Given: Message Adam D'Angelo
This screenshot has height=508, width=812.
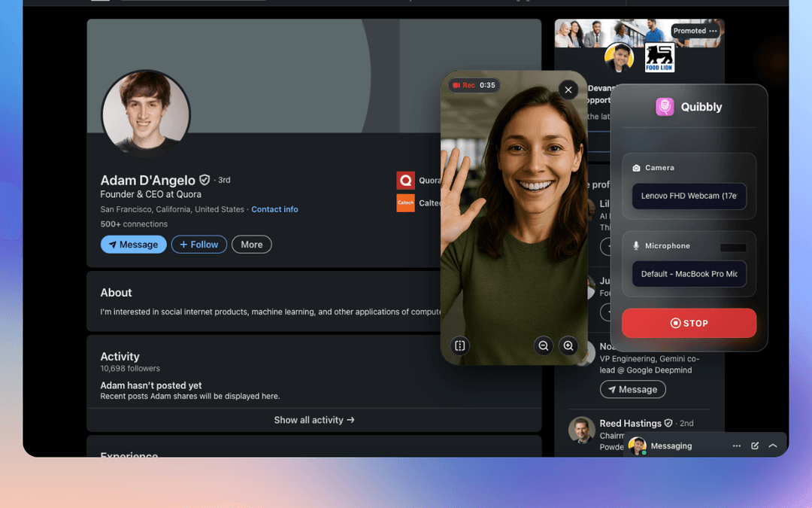Looking at the screenshot, I should click(134, 245).
